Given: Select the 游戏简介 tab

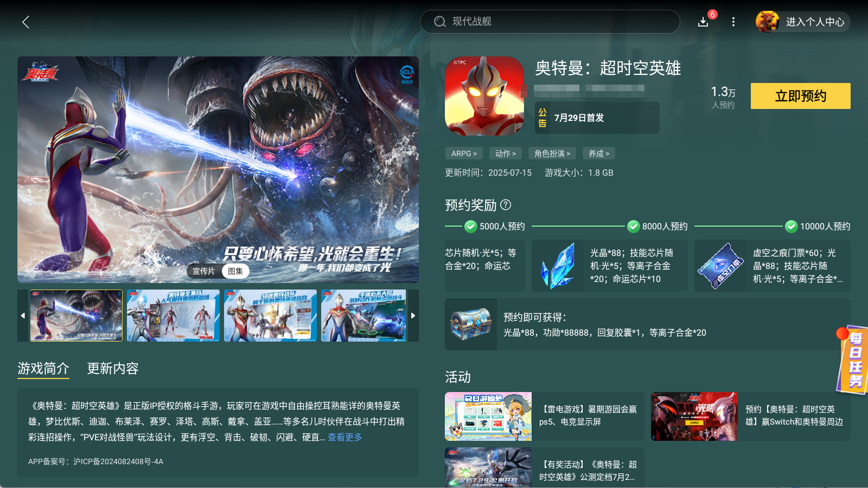Looking at the screenshot, I should [43, 369].
